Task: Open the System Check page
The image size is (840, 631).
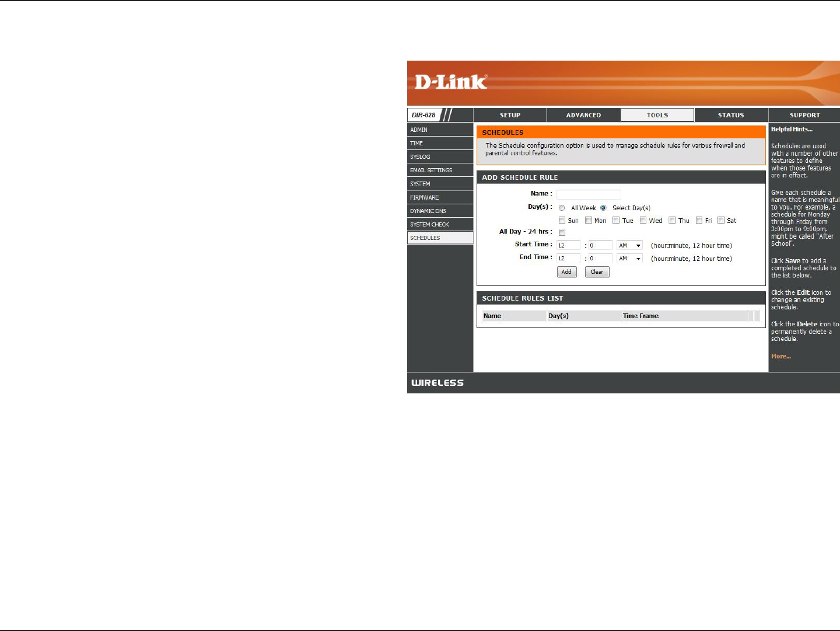Action: click(x=440, y=224)
